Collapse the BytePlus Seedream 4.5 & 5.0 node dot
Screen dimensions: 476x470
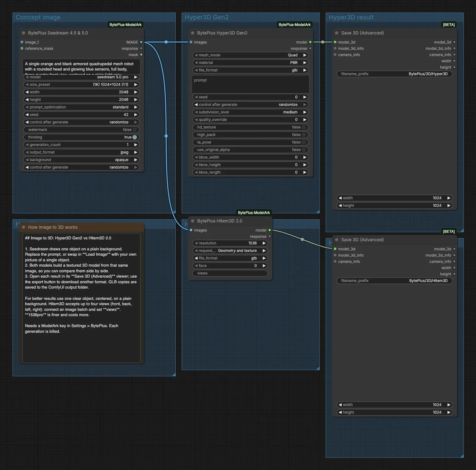23,33
